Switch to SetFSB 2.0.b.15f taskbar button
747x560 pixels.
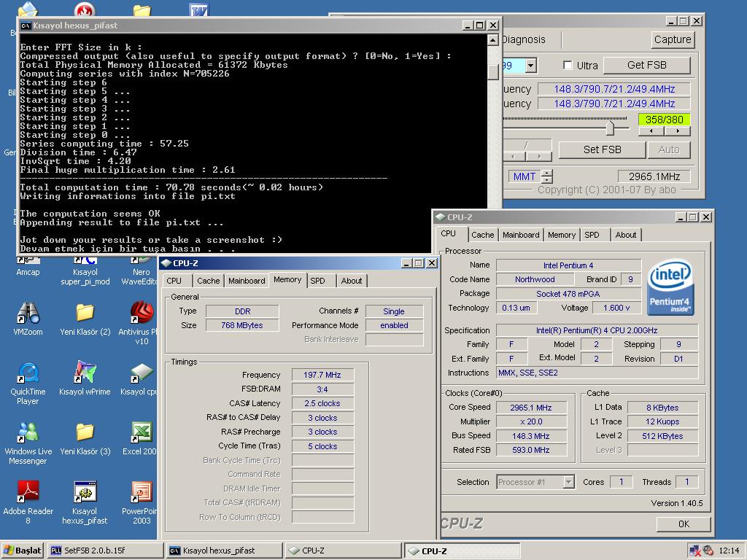[105, 551]
